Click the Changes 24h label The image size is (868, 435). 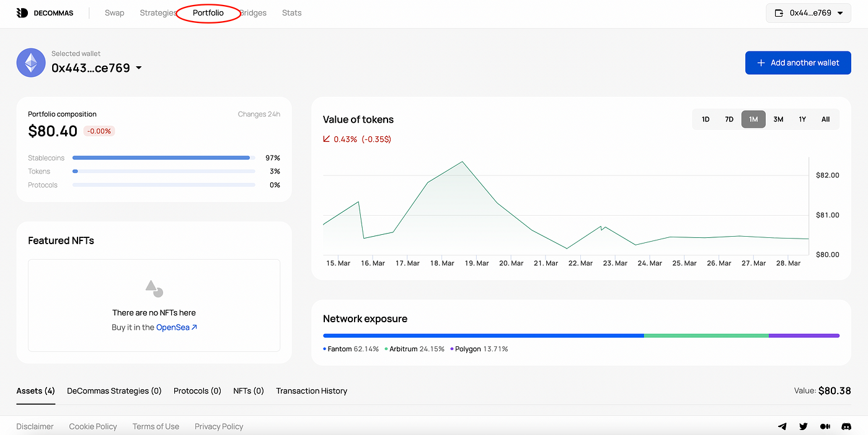click(x=259, y=114)
